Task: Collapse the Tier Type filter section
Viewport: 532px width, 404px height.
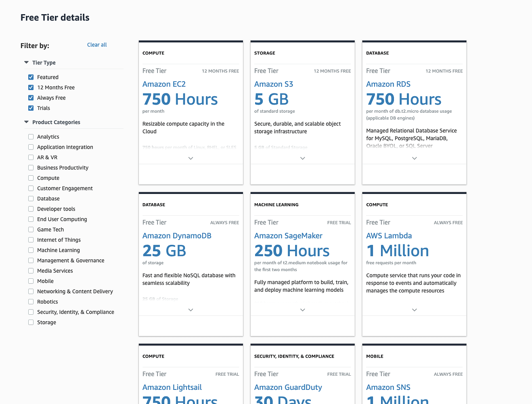Action: click(x=27, y=63)
